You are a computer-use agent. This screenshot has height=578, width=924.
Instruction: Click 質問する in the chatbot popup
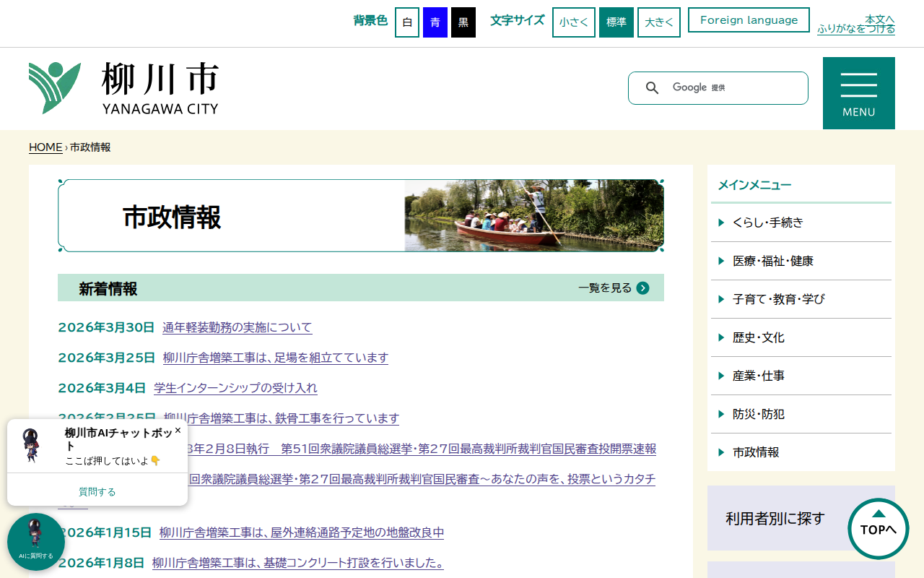coord(97,492)
